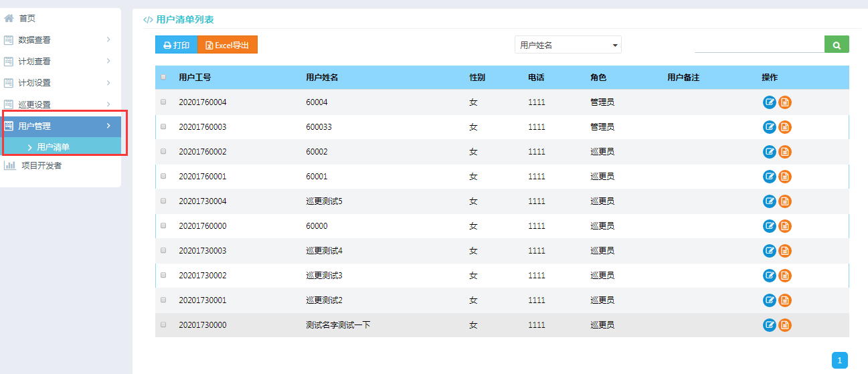The height and width of the screenshot is (374, 868).
Task: Check the box for user 20201760002
Action: click(163, 152)
